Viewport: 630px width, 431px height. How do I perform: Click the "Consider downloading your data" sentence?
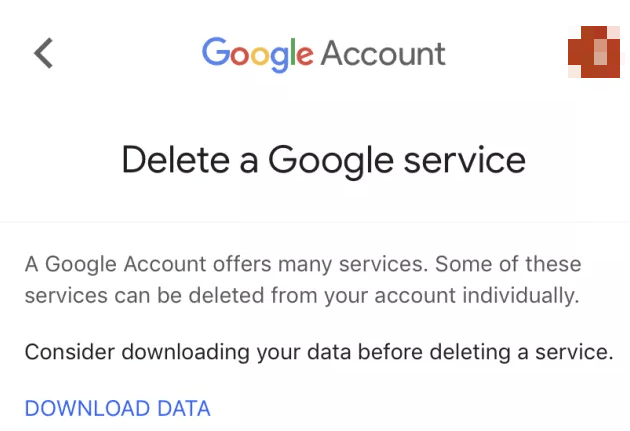[318, 352]
